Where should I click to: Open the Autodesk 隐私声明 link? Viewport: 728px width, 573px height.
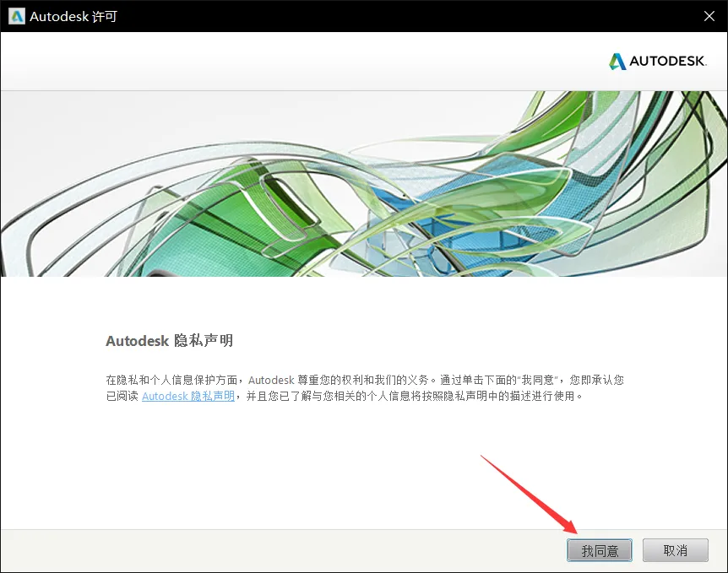(188, 396)
